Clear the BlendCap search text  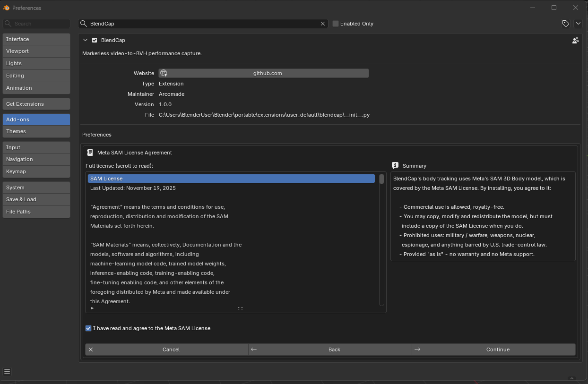point(323,24)
